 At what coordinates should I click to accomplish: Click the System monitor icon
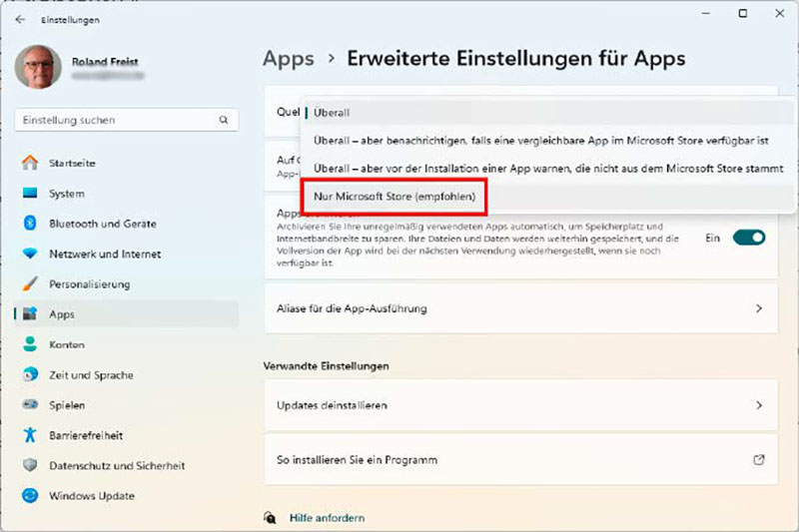click(30, 194)
